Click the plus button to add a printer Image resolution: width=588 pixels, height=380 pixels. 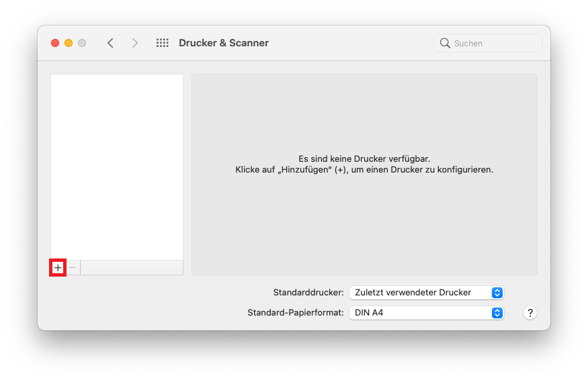58,268
